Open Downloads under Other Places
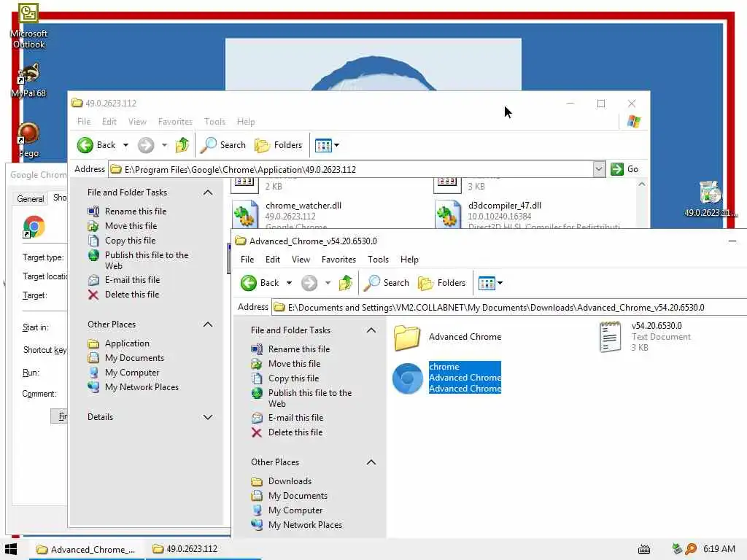Image resolution: width=747 pixels, height=560 pixels. coord(281,481)
